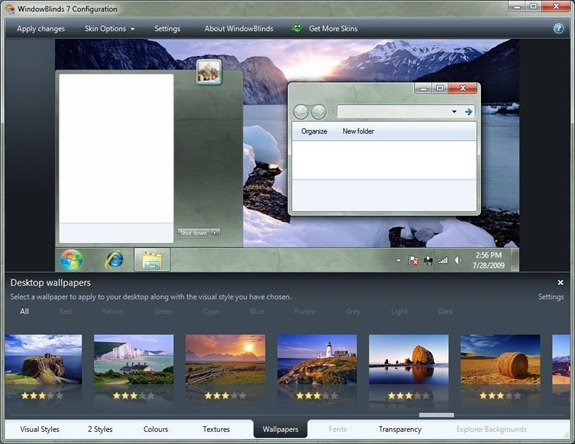This screenshot has height=444, width=575.
Task: Select the Green wallpaper filter
Action: 163,311
